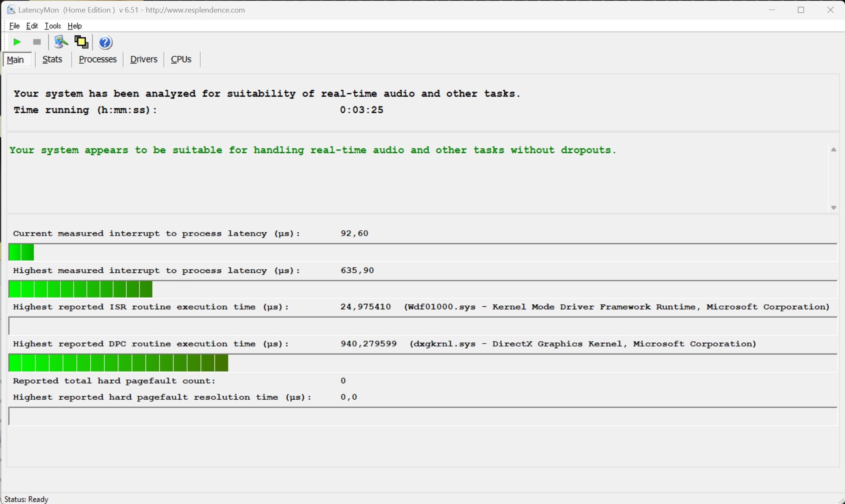Open the Tools menu

tap(53, 26)
